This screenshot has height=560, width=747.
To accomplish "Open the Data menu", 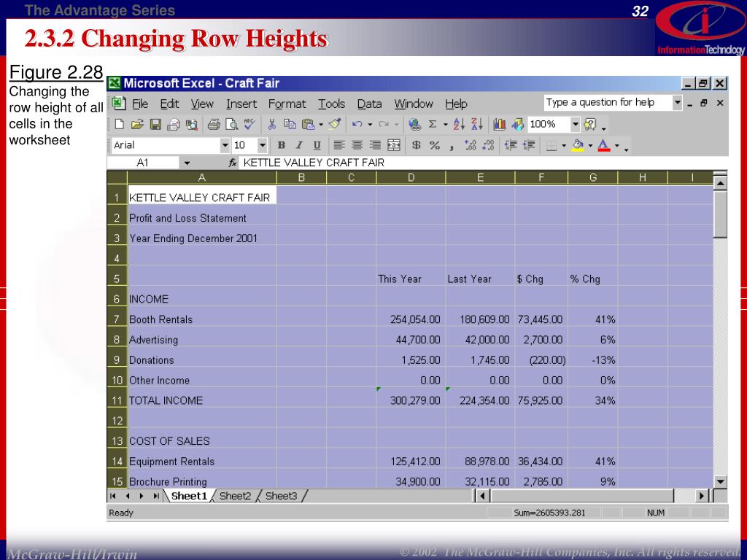I will (369, 104).
